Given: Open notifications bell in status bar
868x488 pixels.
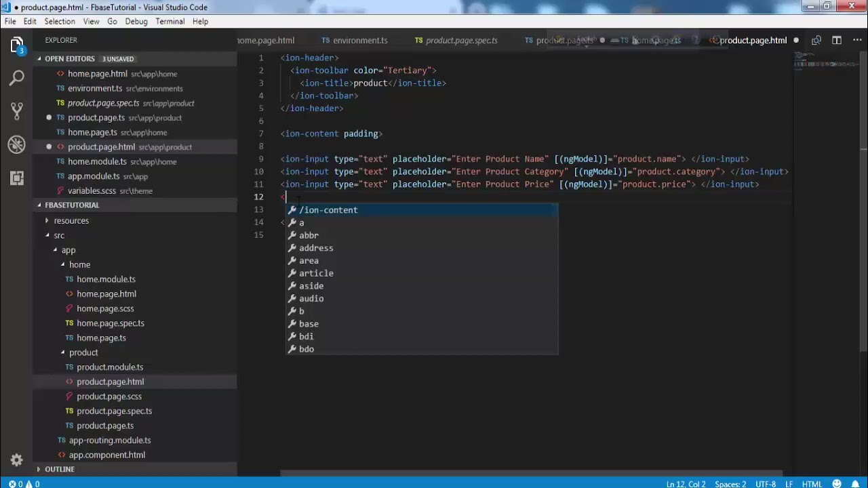Looking at the screenshot, I should point(856,484).
